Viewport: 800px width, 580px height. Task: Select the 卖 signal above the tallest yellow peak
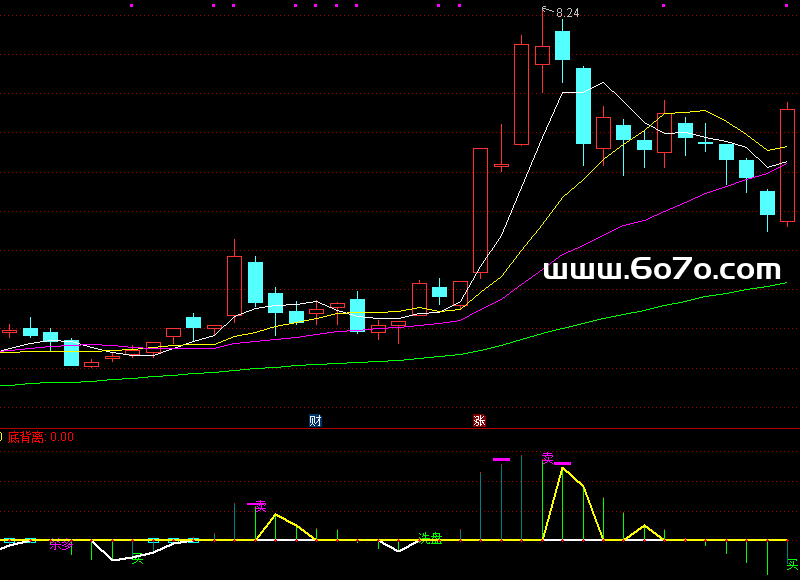click(548, 457)
